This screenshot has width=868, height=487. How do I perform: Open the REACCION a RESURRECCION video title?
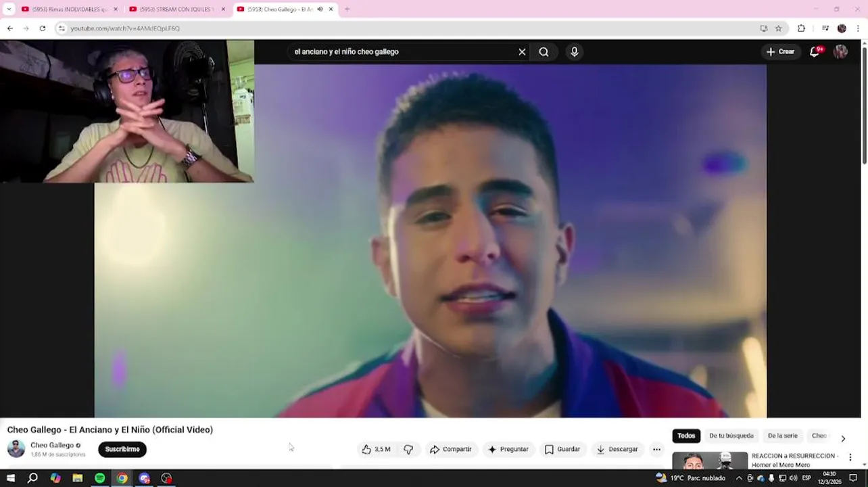[x=794, y=460]
